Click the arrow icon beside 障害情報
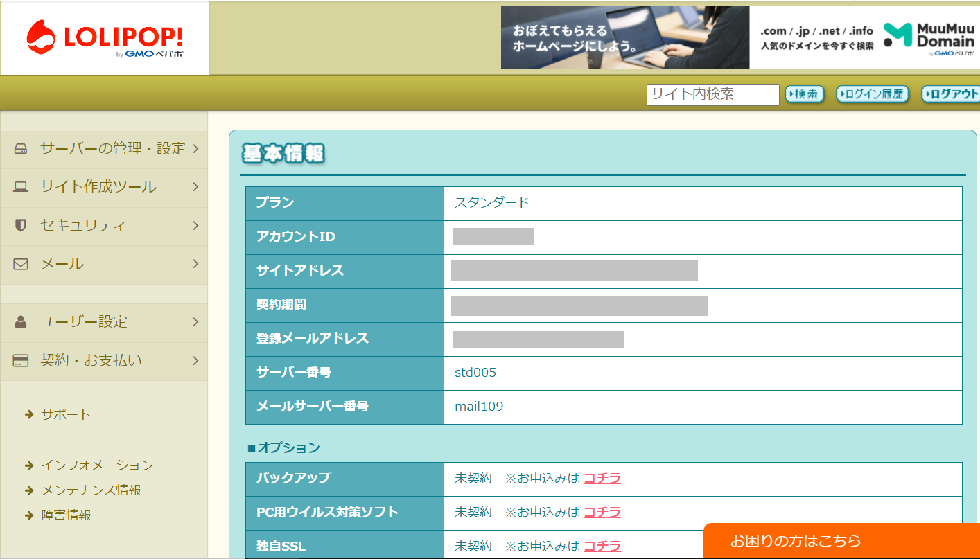The width and height of the screenshot is (980, 559). point(29,515)
